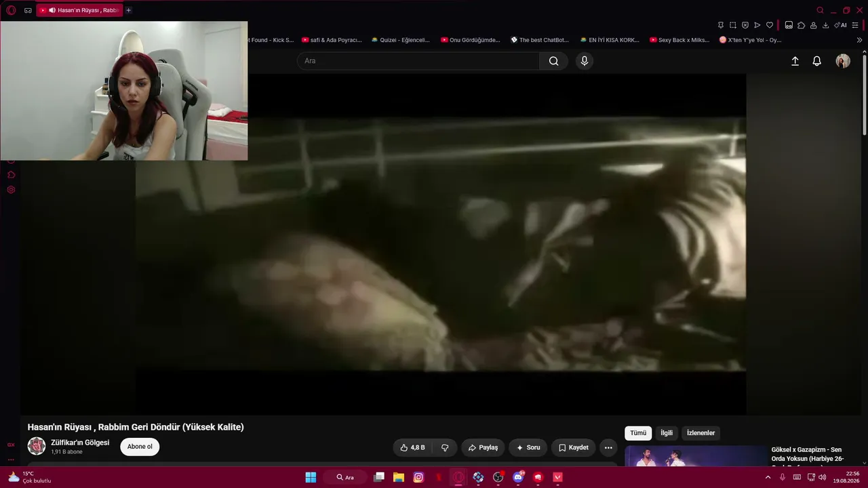The width and height of the screenshot is (868, 488).
Task: Like the video with 4,8 B button
Action: coord(413,447)
